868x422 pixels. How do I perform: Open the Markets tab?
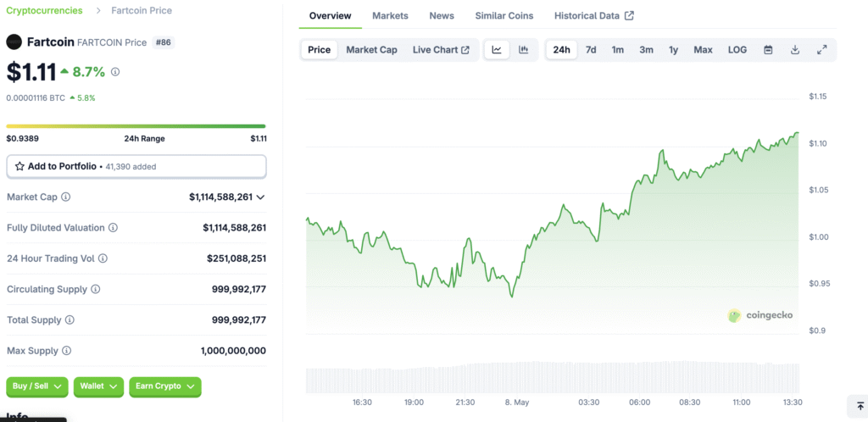(390, 16)
